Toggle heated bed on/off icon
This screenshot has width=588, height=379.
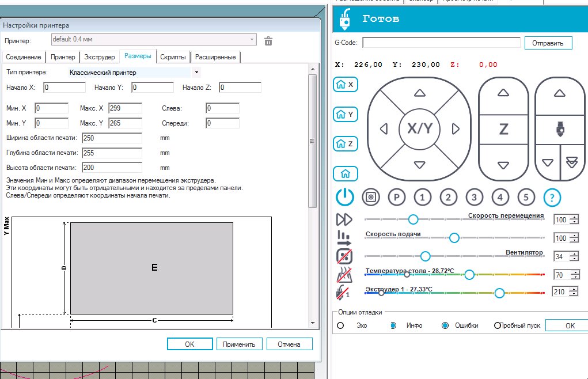pyautogui.click(x=344, y=275)
